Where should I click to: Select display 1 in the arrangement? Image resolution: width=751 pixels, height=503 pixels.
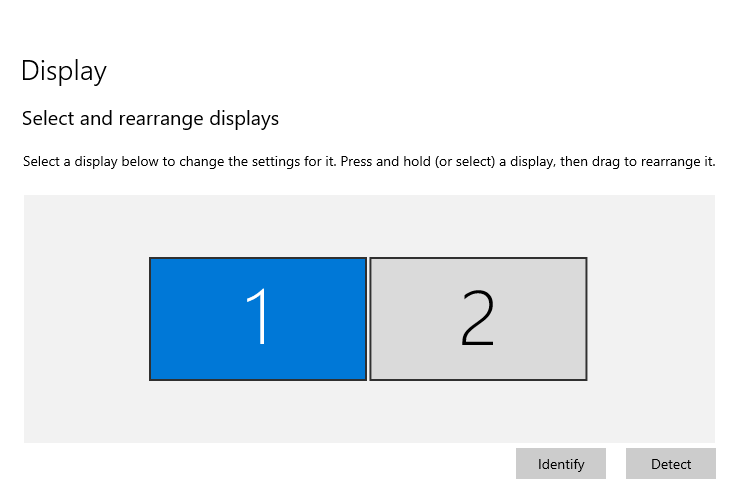[258, 319]
